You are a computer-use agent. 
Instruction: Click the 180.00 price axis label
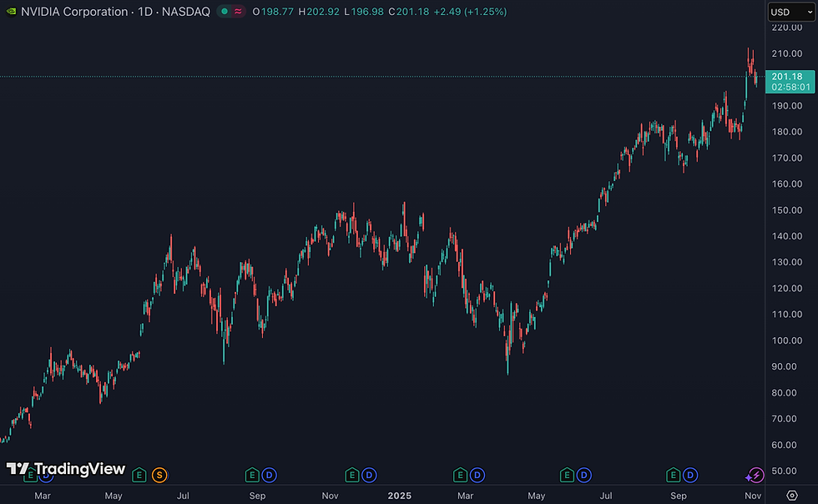[x=786, y=132]
